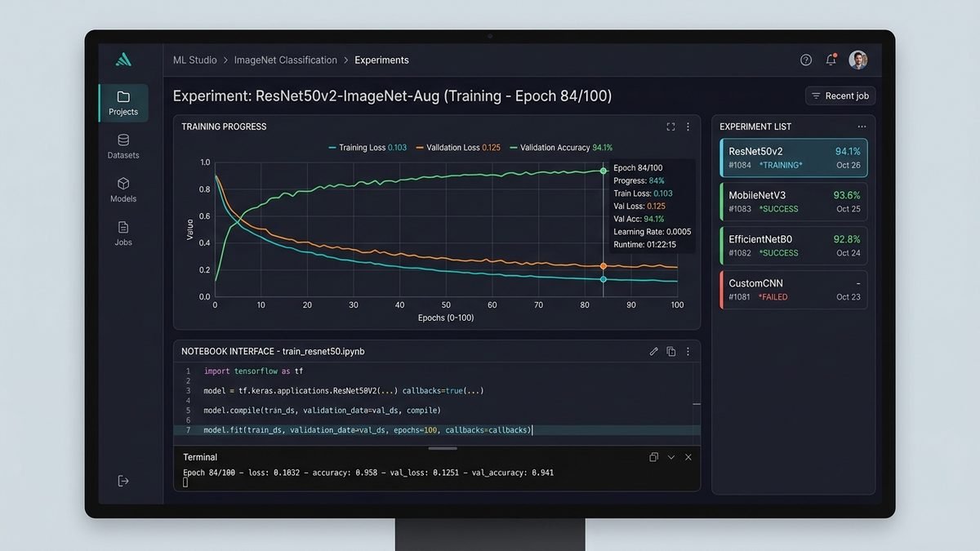Close the Terminal panel
The image size is (980, 551).
tap(688, 457)
